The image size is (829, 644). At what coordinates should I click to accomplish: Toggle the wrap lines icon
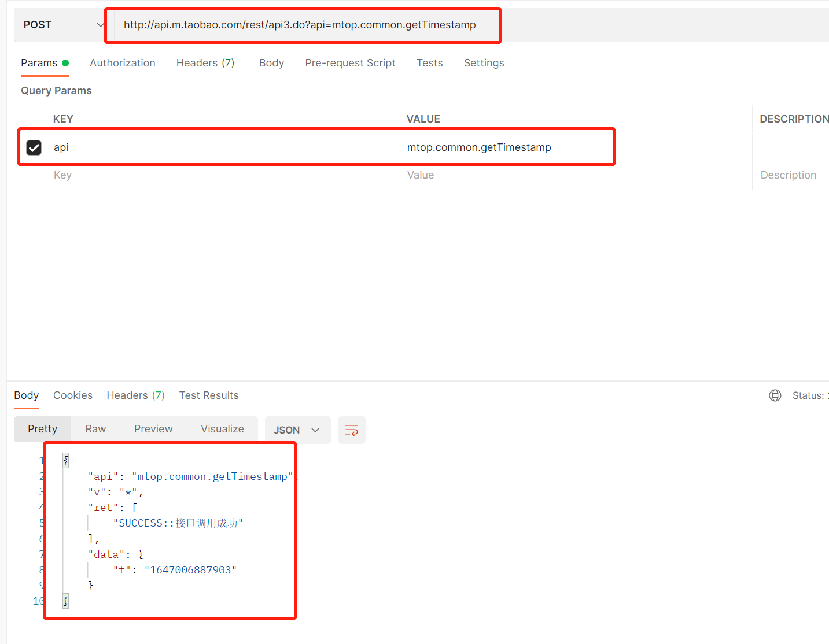tap(352, 430)
